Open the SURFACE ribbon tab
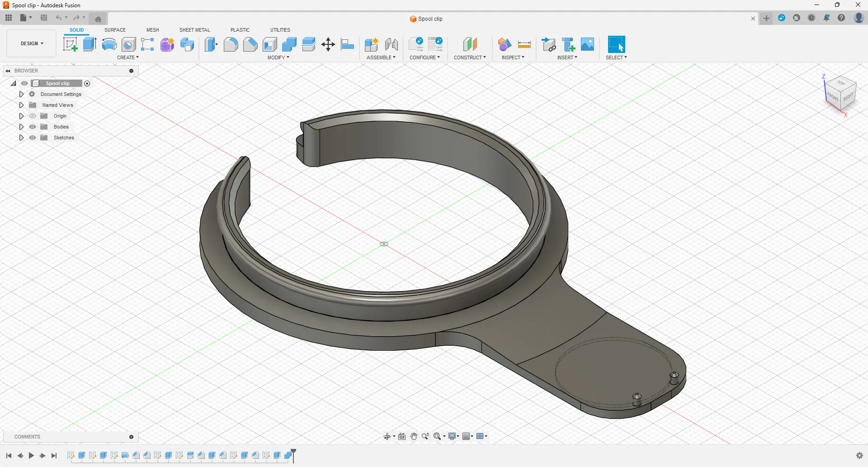 point(114,30)
